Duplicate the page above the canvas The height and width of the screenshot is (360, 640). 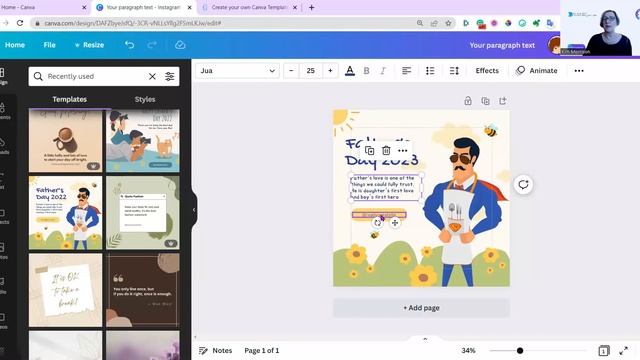(x=485, y=101)
